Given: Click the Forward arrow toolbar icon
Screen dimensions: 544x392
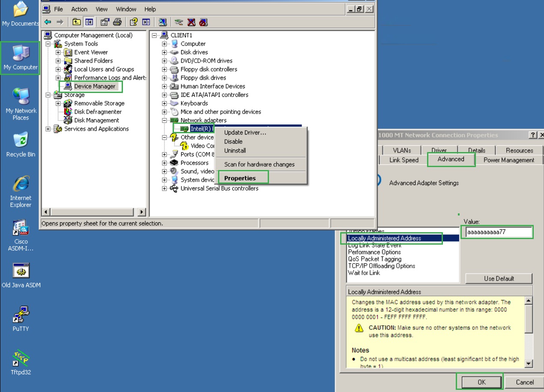Looking at the screenshot, I should [x=60, y=22].
